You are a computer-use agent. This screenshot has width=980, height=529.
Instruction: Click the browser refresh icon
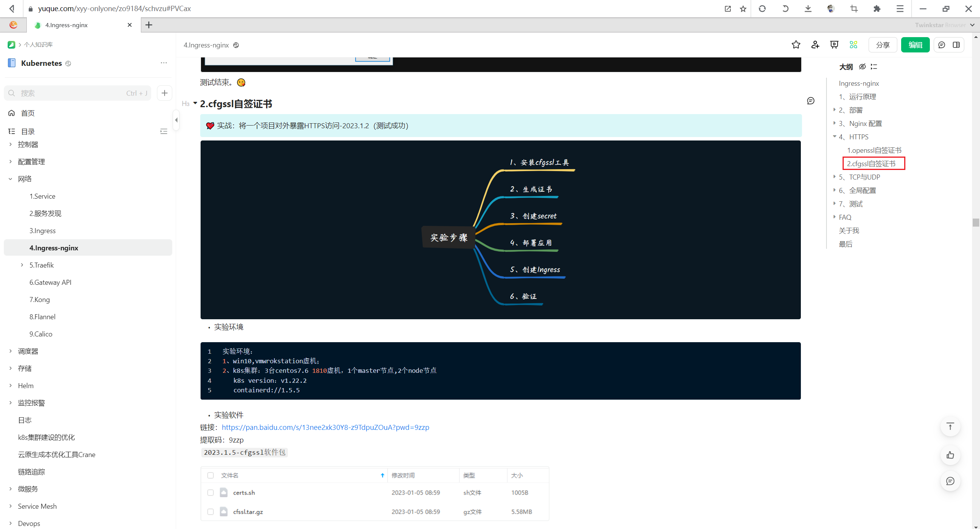point(762,8)
